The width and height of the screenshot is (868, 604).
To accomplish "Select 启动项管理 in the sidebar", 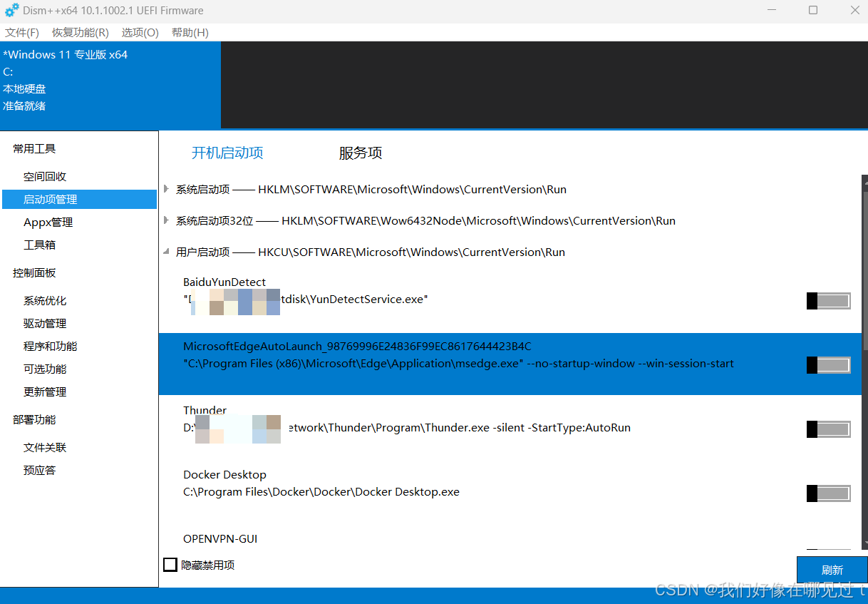I will [79, 200].
